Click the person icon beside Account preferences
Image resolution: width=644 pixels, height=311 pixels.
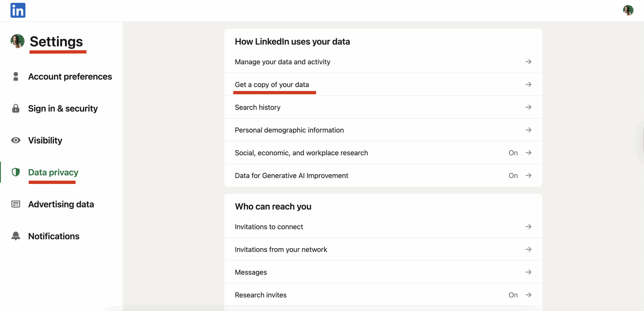(x=16, y=76)
